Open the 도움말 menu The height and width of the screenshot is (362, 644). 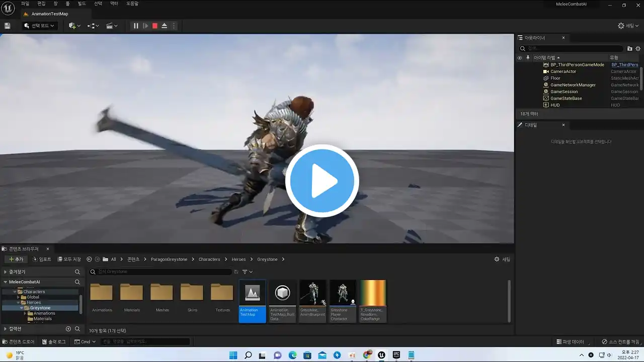(x=132, y=4)
